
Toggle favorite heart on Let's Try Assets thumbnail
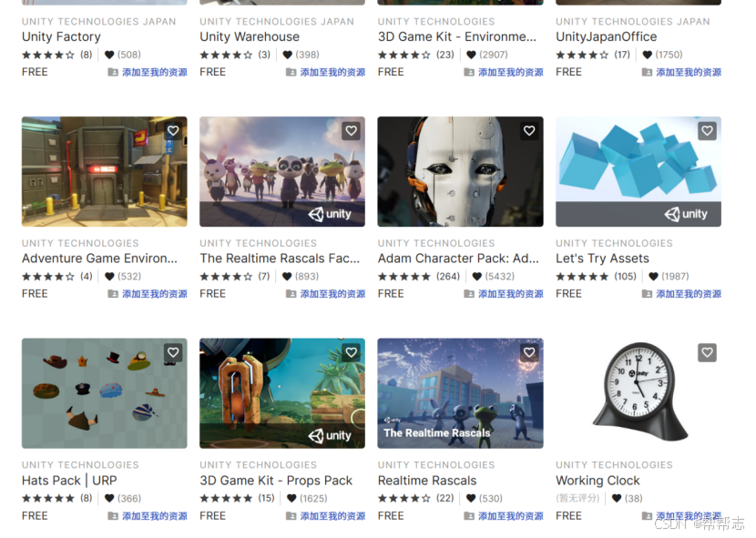[x=707, y=131]
